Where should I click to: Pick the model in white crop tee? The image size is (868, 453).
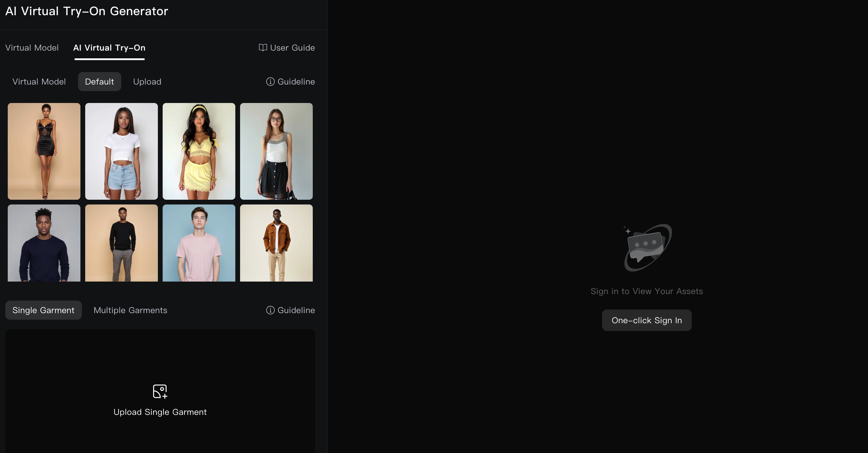[121, 151]
